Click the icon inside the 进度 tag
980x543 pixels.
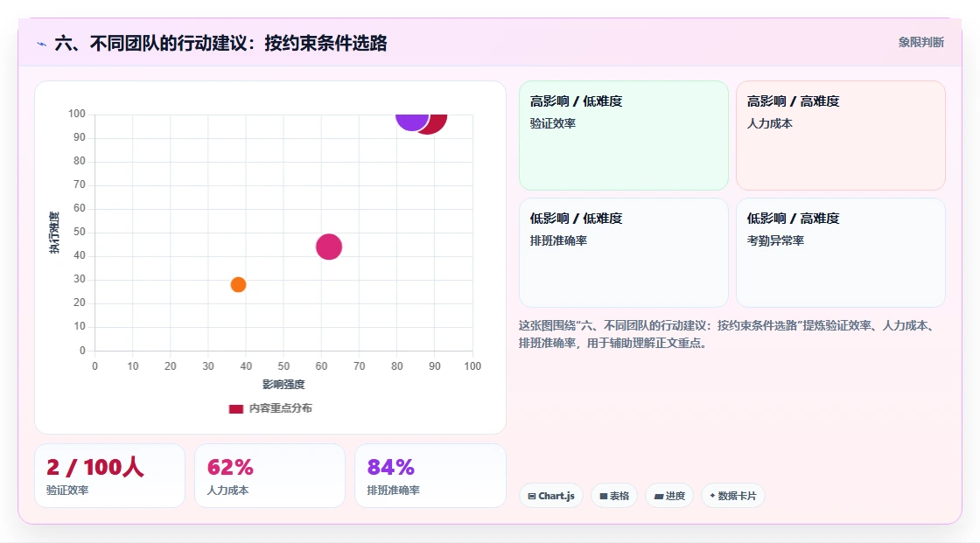(659, 496)
